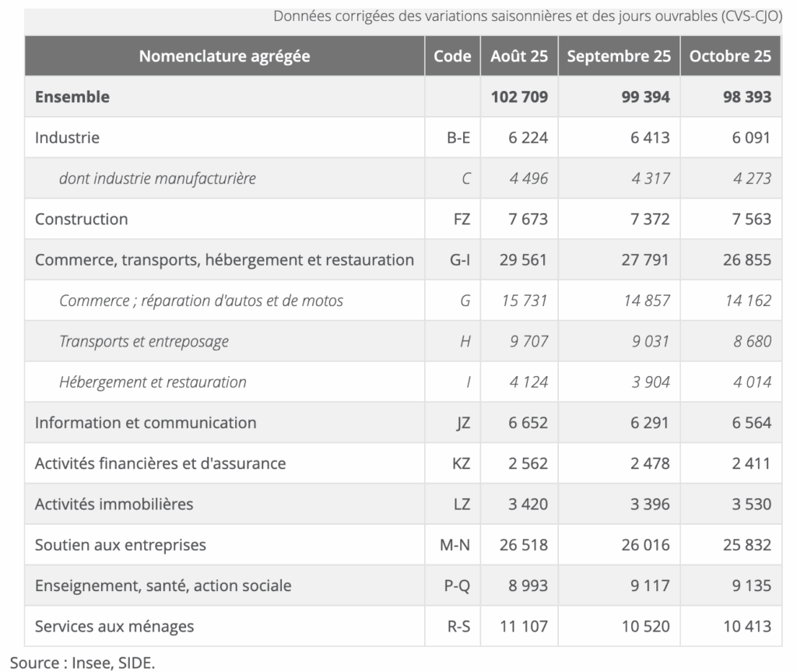Select the 'Activités immobilières' row label

coord(114,504)
